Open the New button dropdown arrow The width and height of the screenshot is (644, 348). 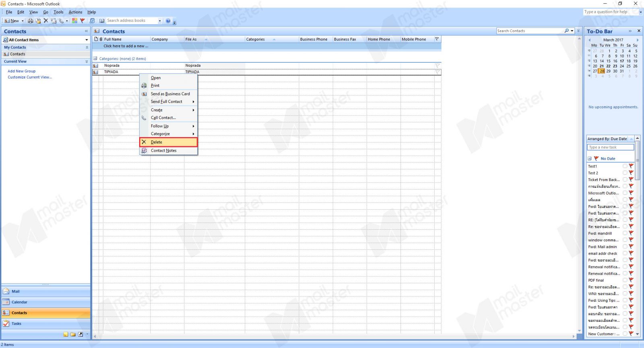[x=23, y=21]
